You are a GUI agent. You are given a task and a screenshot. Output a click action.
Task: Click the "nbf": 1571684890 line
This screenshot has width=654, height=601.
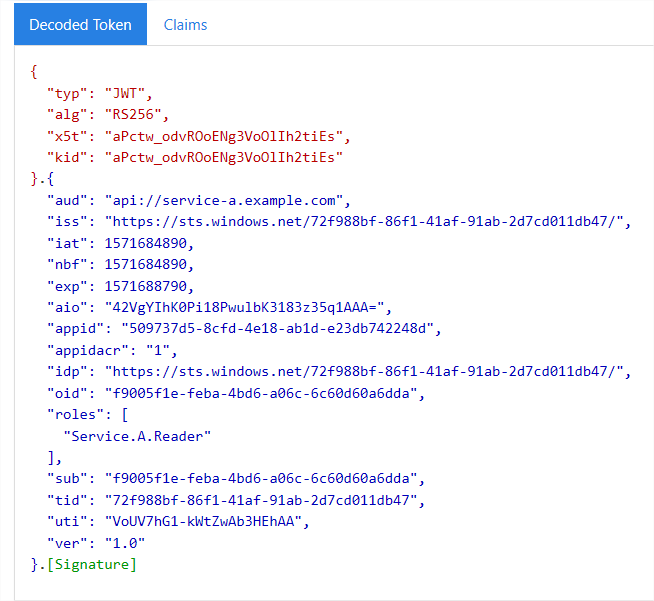point(121,264)
